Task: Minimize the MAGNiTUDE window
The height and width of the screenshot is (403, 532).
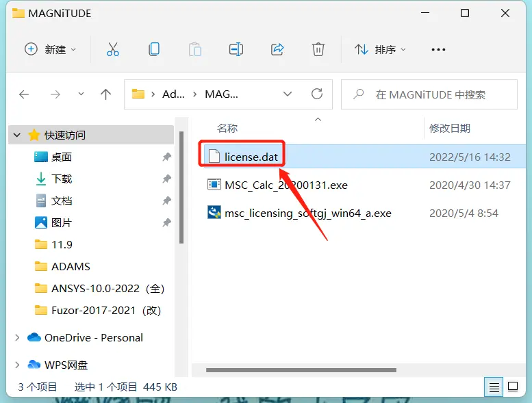Action: [x=425, y=13]
